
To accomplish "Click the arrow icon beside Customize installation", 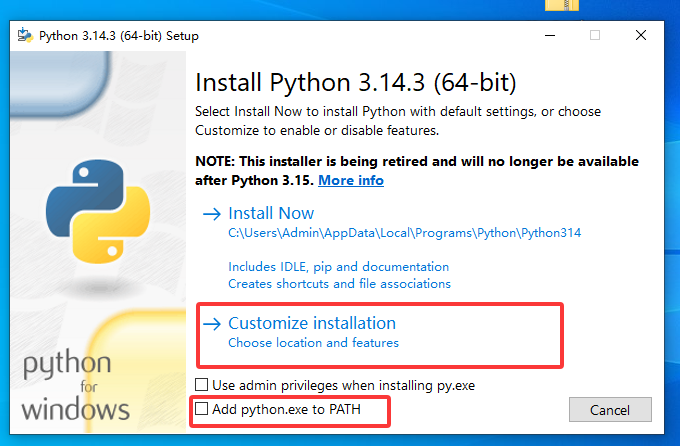I will pyautogui.click(x=212, y=324).
